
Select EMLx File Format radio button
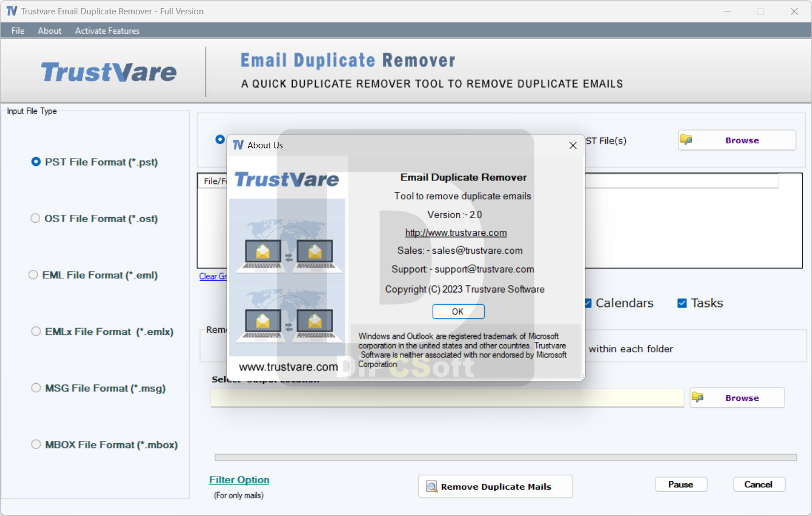pos(36,332)
